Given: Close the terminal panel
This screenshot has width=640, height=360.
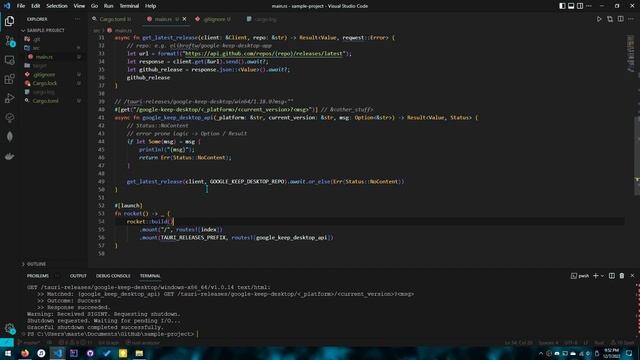Looking at the screenshot, I should click(632, 276).
